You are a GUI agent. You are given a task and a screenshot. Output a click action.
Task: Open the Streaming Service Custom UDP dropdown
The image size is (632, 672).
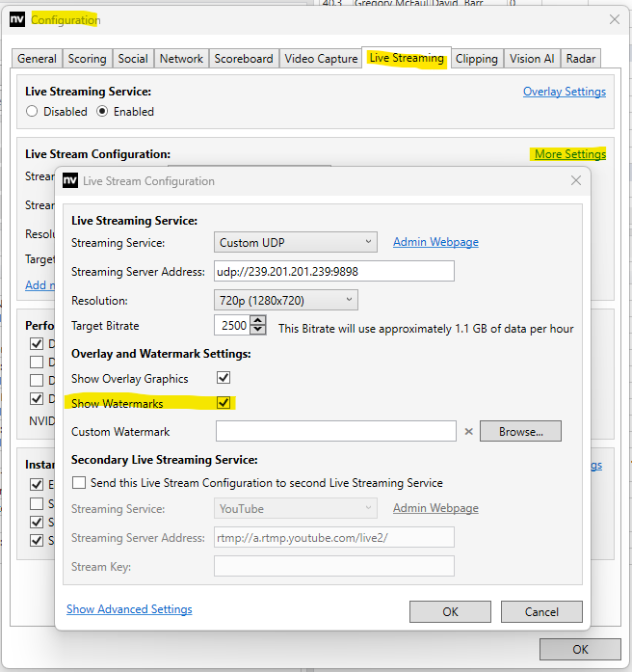(x=295, y=243)
